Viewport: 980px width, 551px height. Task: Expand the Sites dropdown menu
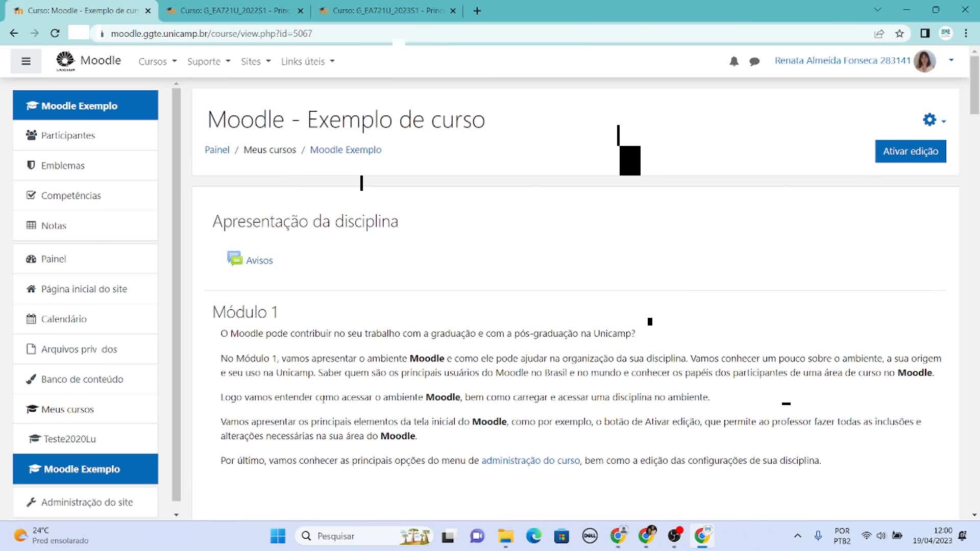[256, 61]
